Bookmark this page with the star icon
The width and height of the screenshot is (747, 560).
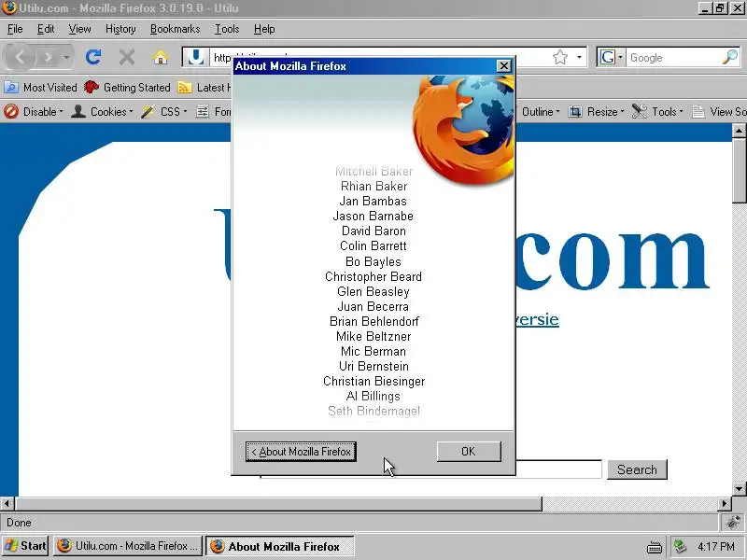tap(560, 58)
